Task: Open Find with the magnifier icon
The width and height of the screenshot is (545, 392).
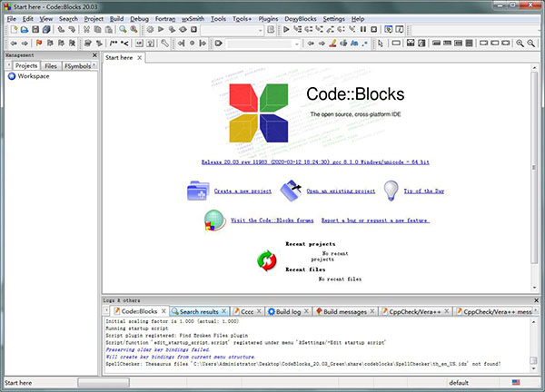Action: pos(123,30)
